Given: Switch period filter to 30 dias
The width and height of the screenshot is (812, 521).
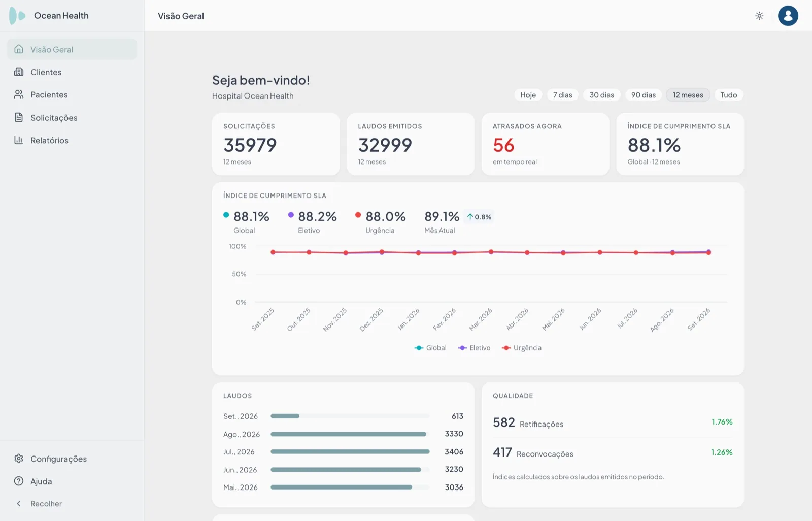Looking at the screenshot, I should pos(601,95).
